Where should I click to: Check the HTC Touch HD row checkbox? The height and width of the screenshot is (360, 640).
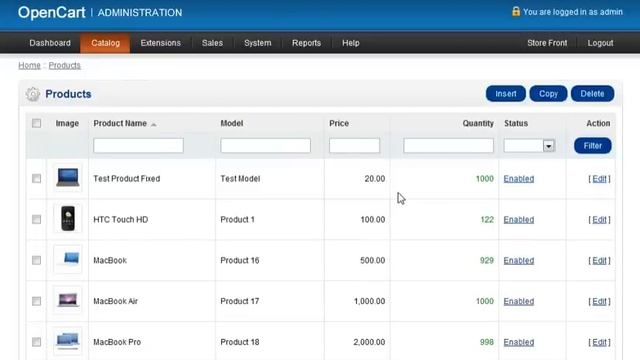(36, 219)
